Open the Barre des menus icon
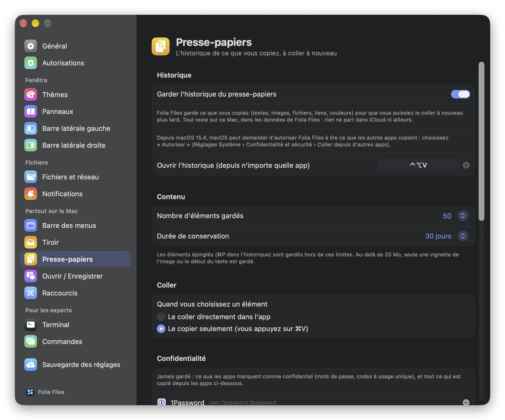The width and height of the screenshot is (505, 420). point(31,225)
